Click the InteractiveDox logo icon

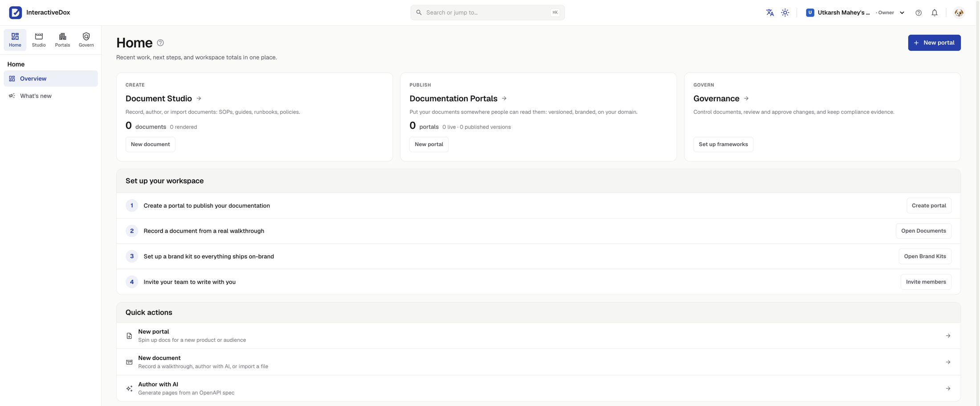coord(16,12)
